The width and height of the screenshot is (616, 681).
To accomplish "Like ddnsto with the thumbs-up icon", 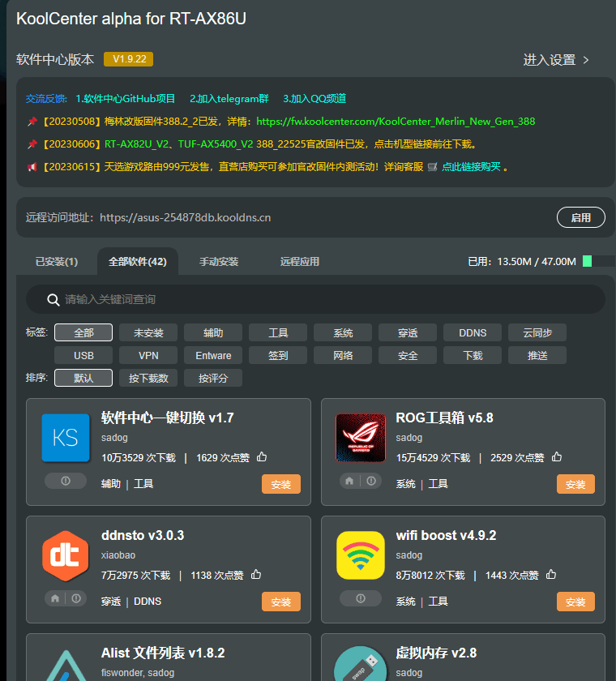I will (x=256, y=575).
